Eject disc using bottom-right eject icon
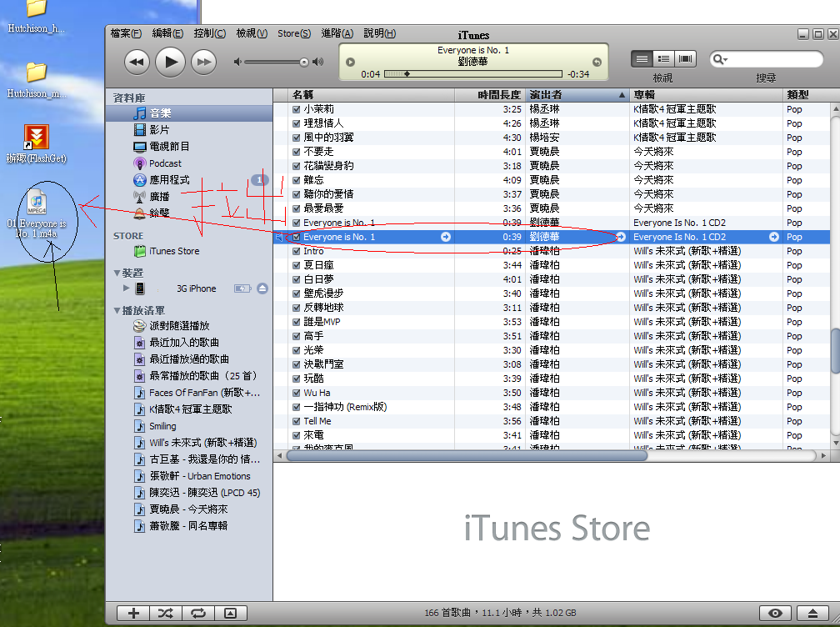This screenshot has width=840, height=627. click(812, 613)
